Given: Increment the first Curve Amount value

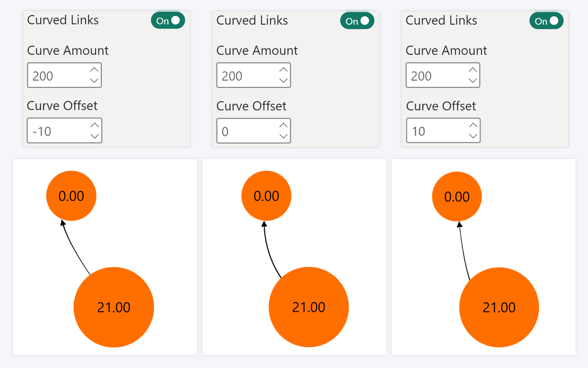Looking at the screenshot, I should [95, 70].
